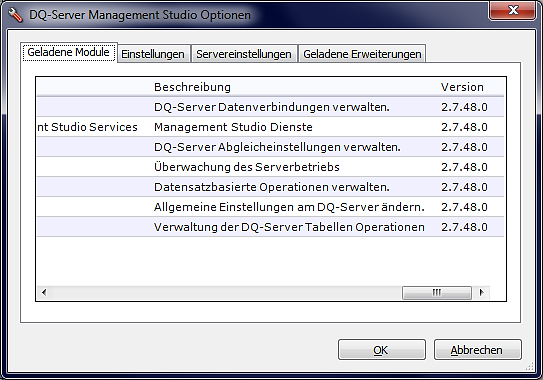Click the left scroll arrow of list
The image size is (543, 380).
tap(44, 292)
